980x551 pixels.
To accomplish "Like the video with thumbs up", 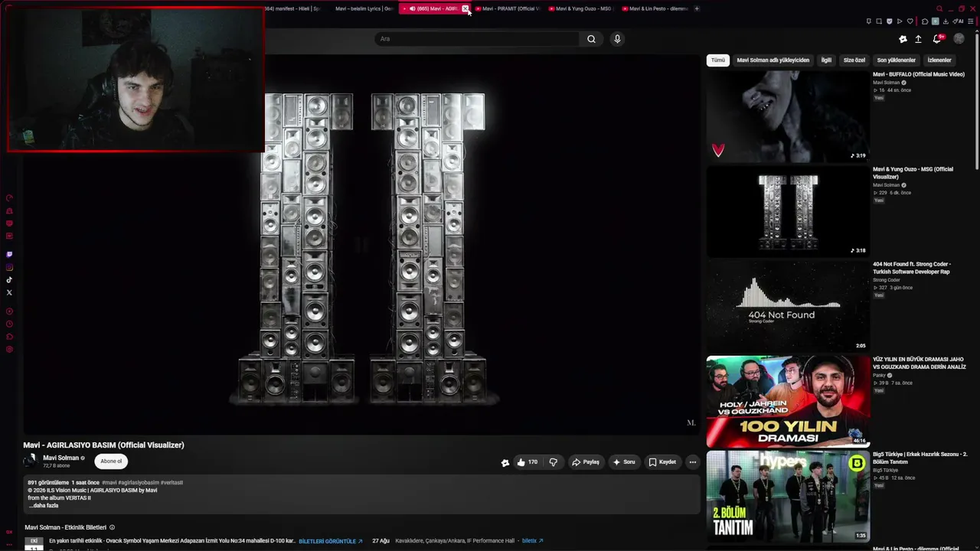I will pos(527,462).
